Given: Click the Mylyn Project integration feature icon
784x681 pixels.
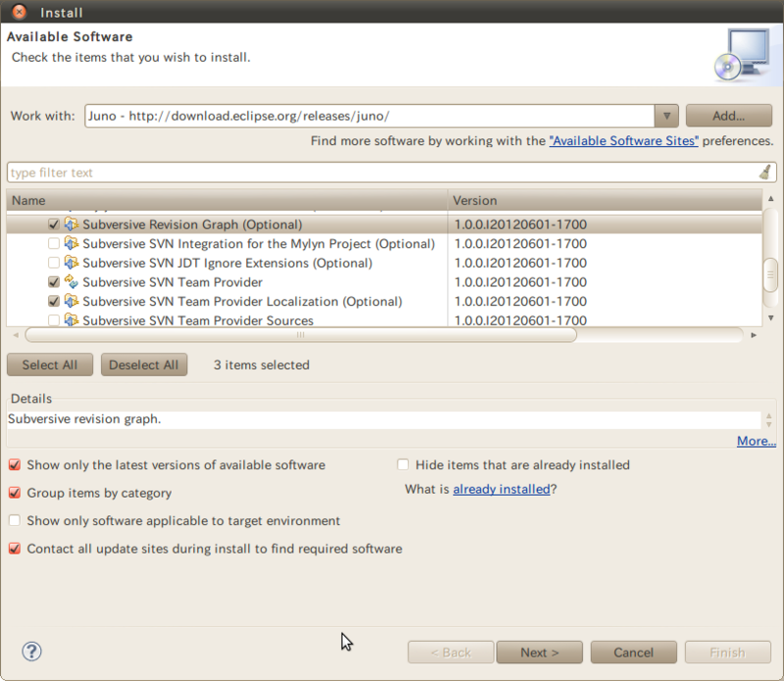Looking at the screenshot, I should [72, 244].
